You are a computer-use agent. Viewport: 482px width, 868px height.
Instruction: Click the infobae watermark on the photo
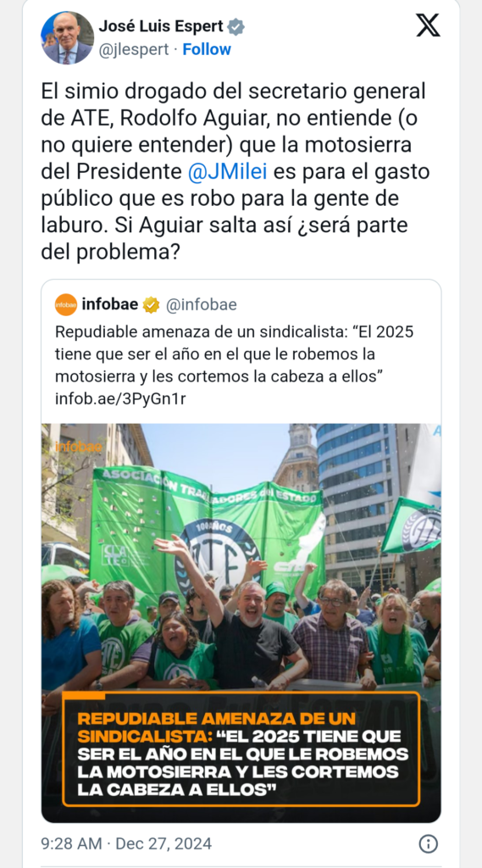77,446
